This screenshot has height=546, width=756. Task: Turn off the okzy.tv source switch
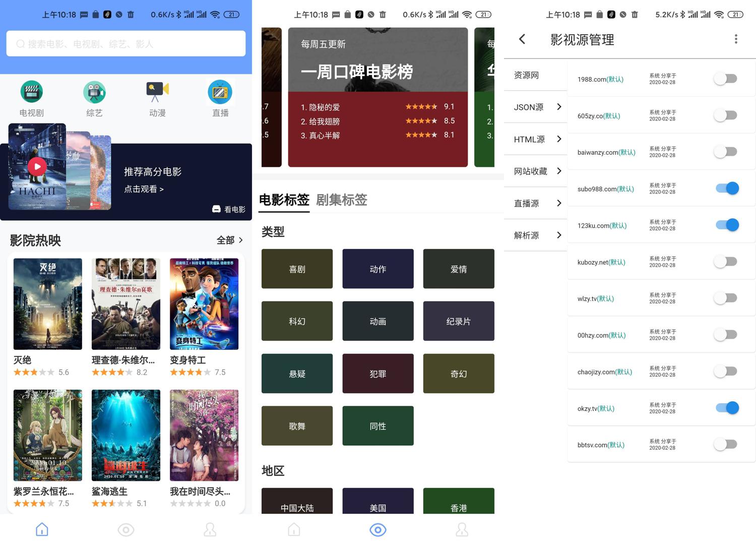pos(727,408)
